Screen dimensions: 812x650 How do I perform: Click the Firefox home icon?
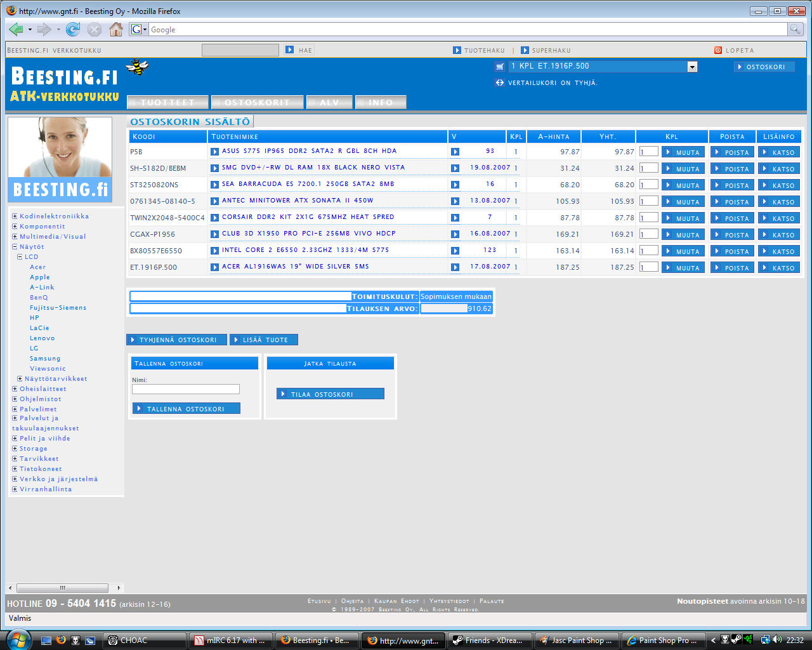[115, 29]
